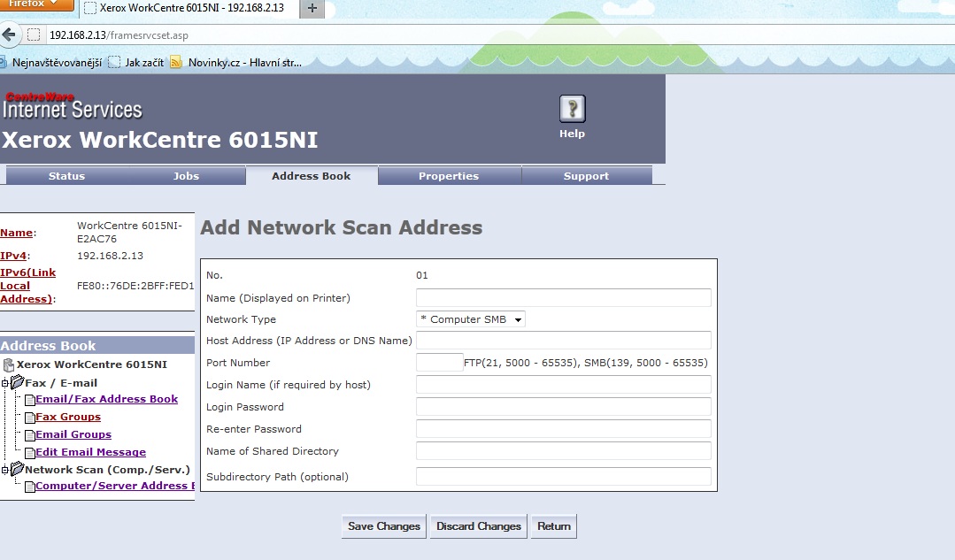Viewport: 955px width, 560px height.
Task: Open the Help question mark icon
Action: pos(572,109)
